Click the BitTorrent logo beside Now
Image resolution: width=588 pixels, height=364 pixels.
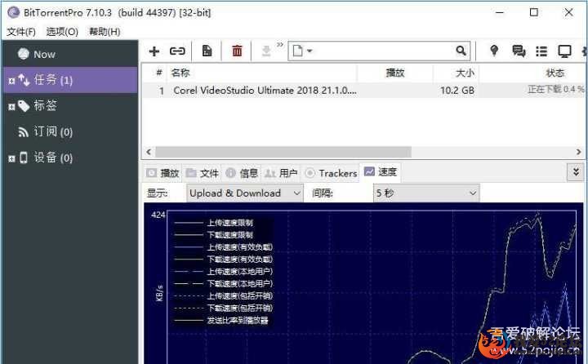[24, 54]
